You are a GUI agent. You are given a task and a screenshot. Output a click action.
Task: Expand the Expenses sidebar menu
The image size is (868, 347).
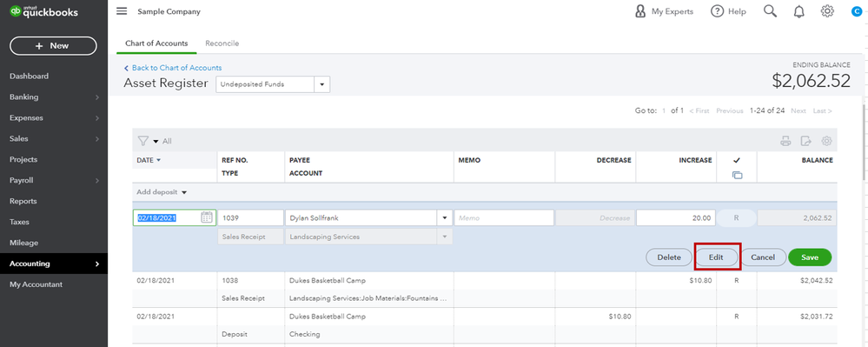click(54, 118)
